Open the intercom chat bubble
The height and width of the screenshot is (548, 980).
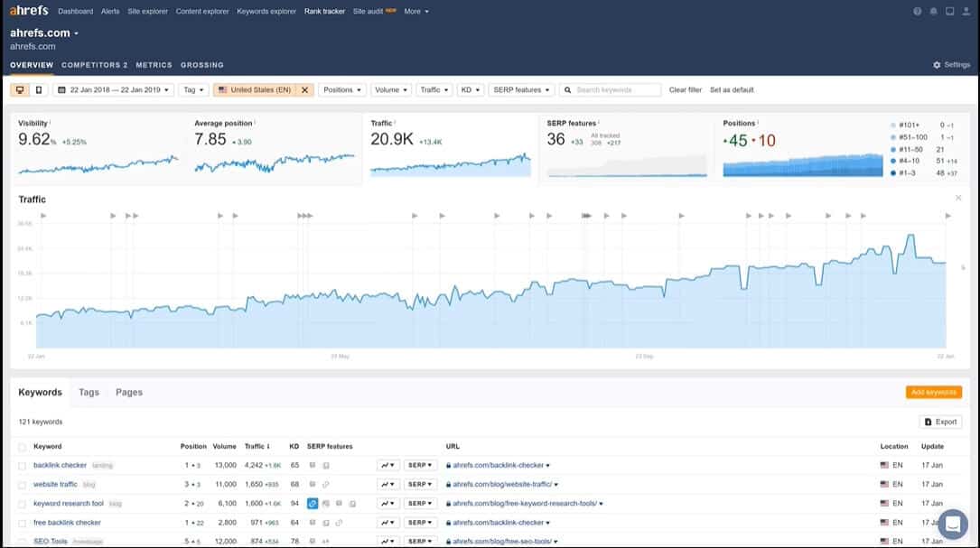(x=952, y=525)
